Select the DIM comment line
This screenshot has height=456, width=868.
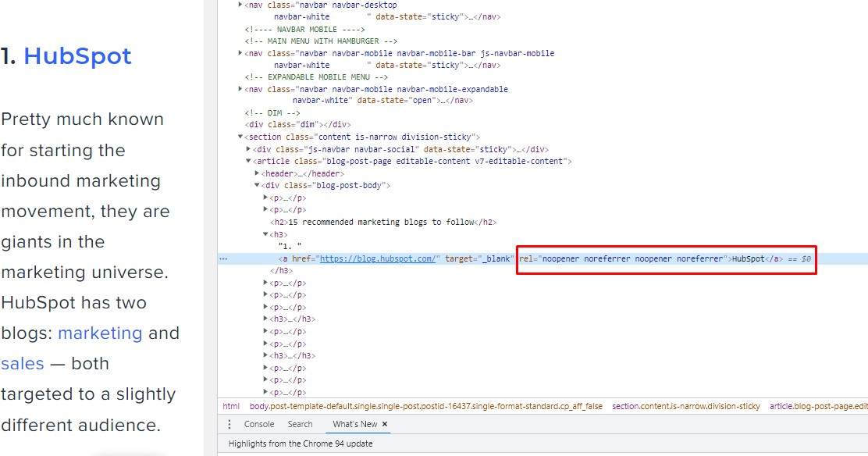(x=272, y=113)
